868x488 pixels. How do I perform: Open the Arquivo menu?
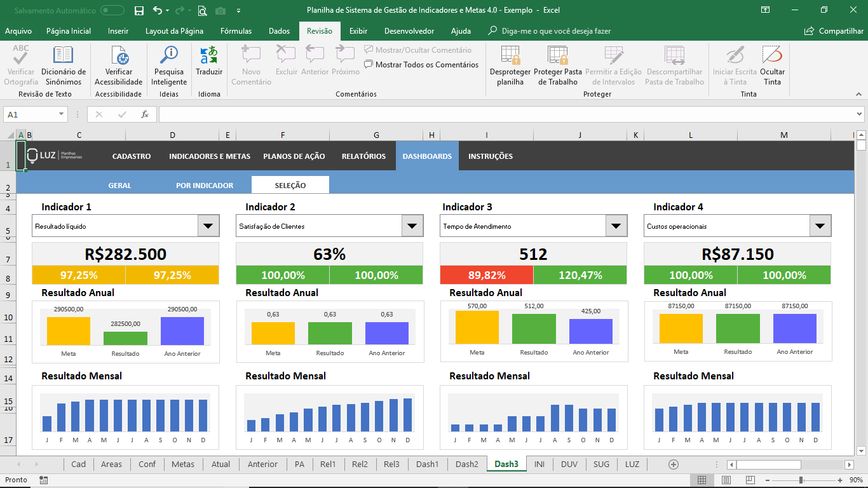(x=18, y=31)
